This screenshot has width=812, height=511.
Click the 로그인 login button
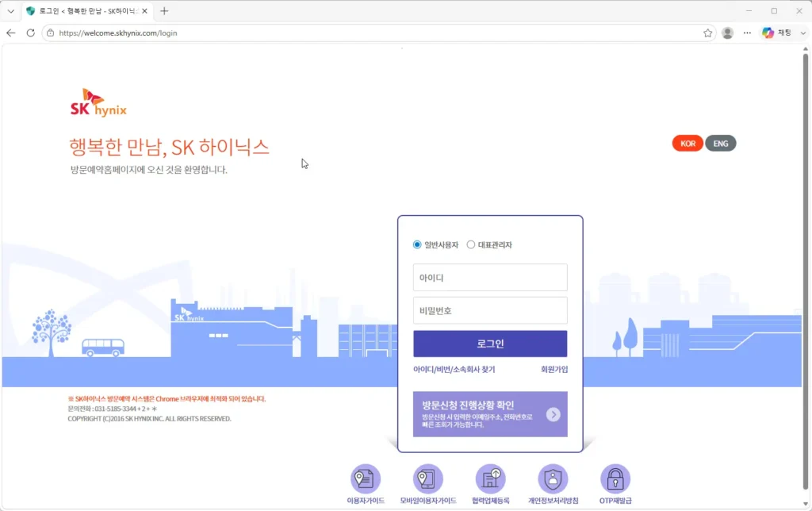click(490, 344)
